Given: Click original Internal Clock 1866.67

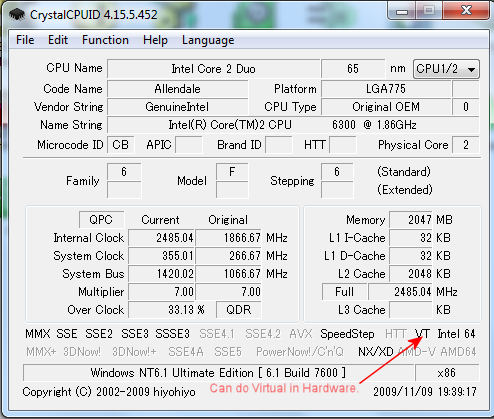Looking at the screenshot, I should pos(229,238).
